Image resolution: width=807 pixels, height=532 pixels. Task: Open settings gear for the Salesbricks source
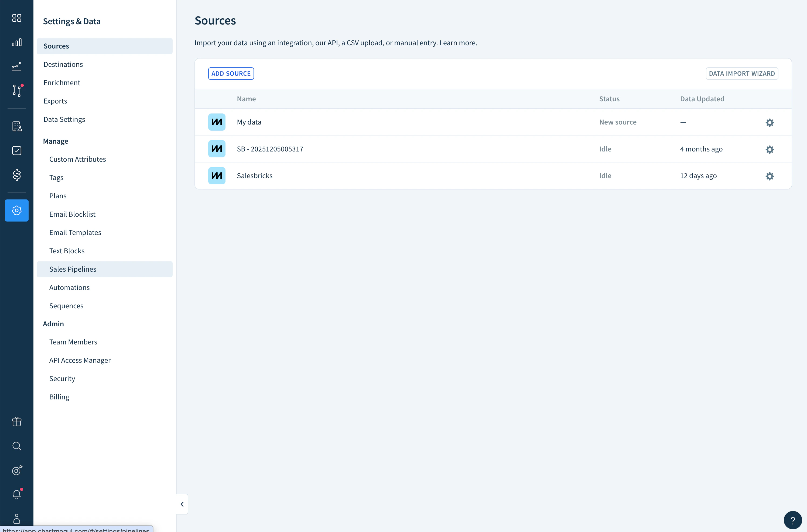tap(769, 176)
